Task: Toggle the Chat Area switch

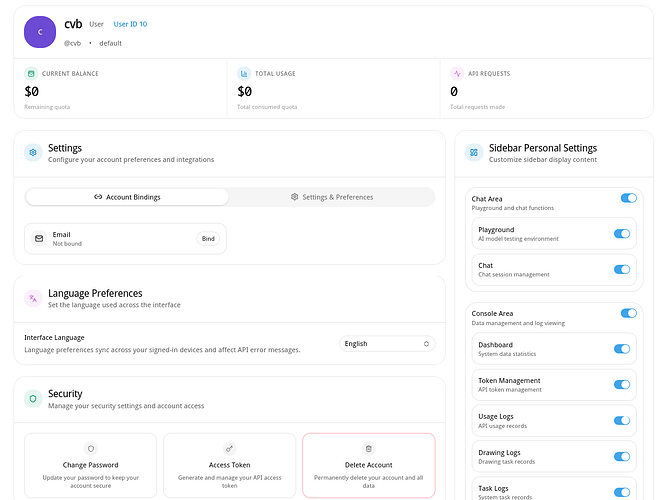Action: click(x=629, y=198)
